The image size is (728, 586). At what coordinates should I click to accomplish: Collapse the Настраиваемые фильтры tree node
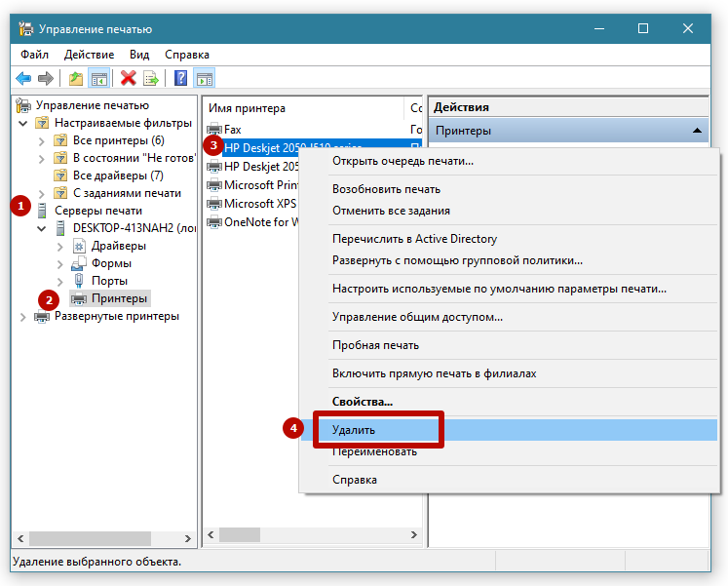tap(22, 123)
